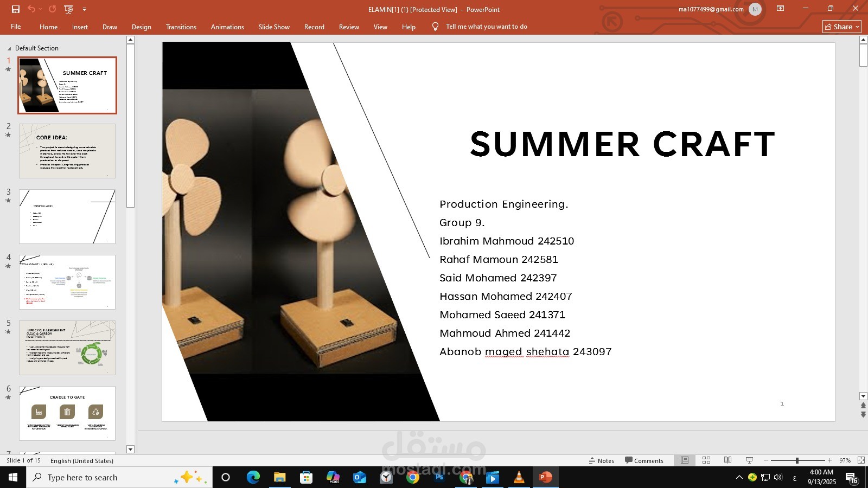Click the 'Abanob maged shehata 243097' line

pyautogui.click(x=526, y=352)
